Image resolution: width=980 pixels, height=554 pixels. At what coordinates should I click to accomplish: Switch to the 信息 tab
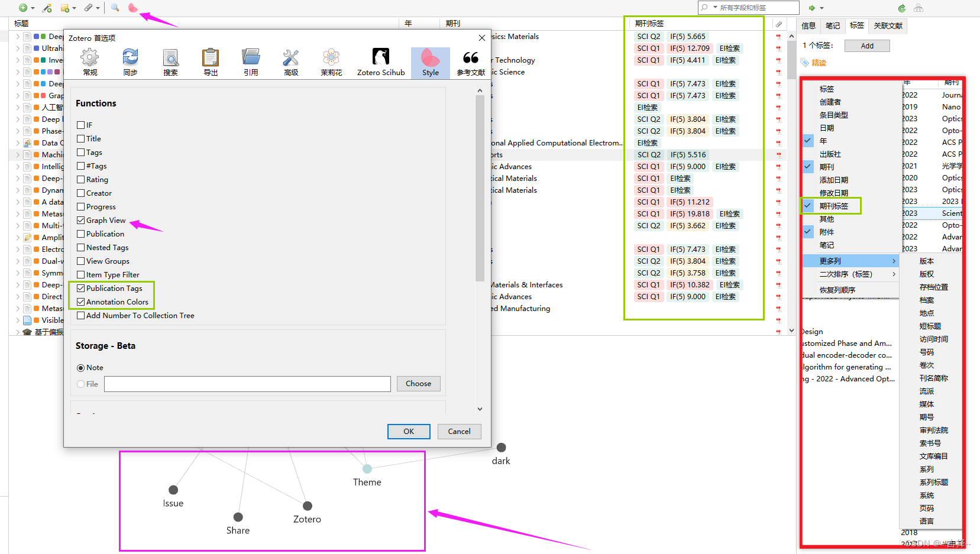808,25
